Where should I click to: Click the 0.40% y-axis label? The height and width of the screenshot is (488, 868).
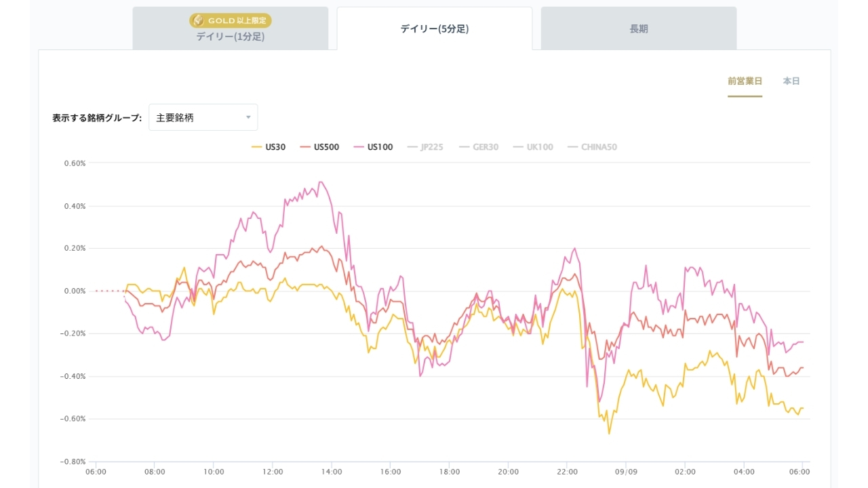click(75, 206)
